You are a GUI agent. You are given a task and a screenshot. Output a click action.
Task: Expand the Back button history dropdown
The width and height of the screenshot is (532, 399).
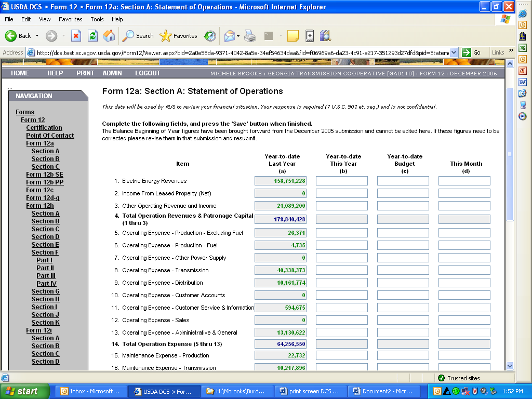coord(37,36)
